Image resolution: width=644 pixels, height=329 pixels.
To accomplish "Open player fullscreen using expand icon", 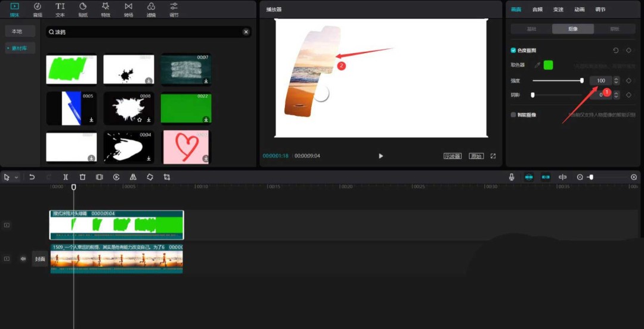I will coord(493,156).
